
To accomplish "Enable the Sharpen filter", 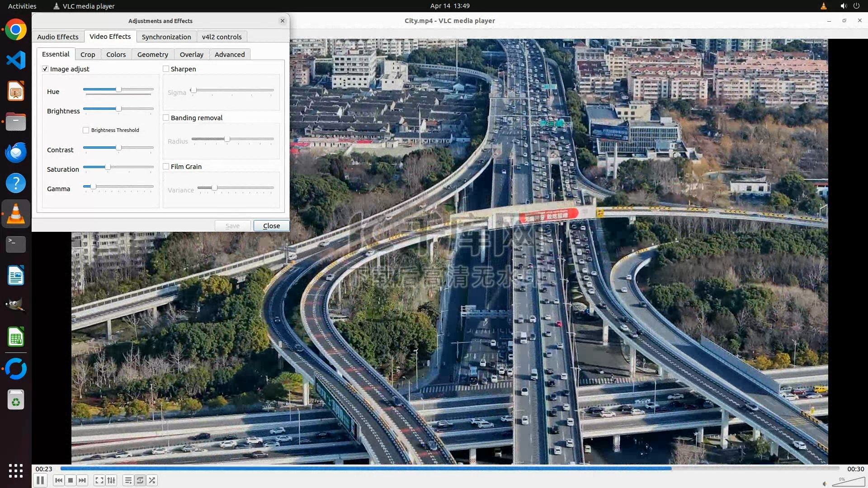I will [x=166, y=69].
